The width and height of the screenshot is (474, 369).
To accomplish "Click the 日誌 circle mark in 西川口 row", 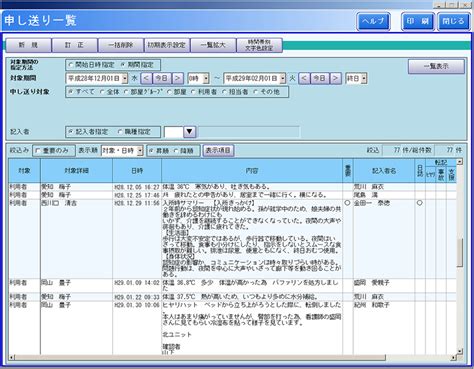I will (420, 203).
